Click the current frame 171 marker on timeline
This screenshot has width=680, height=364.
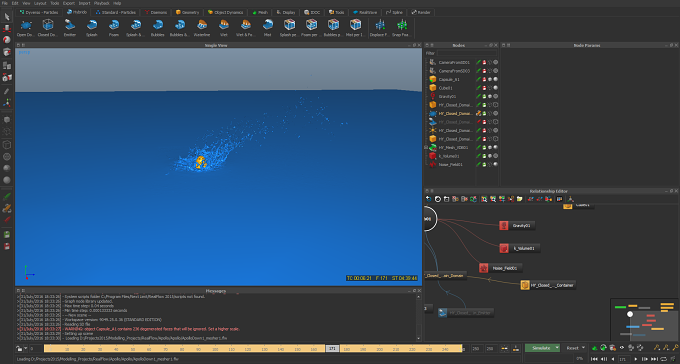(332, 348)
